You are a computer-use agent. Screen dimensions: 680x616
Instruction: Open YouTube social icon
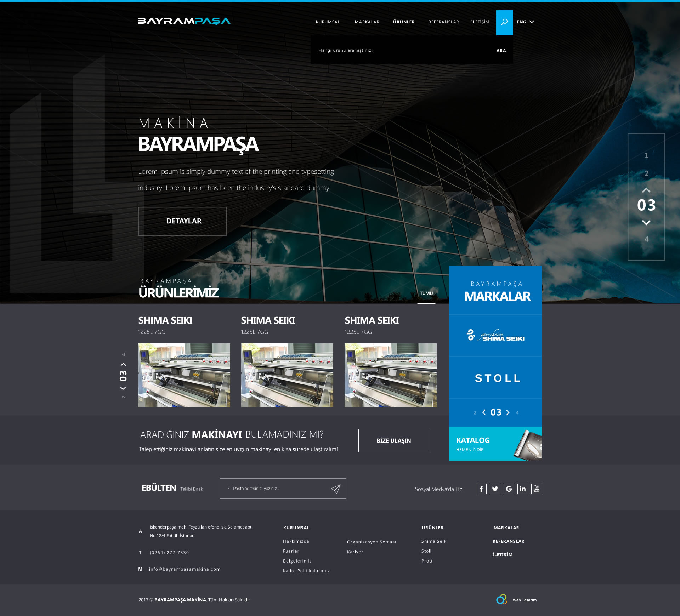537,489
